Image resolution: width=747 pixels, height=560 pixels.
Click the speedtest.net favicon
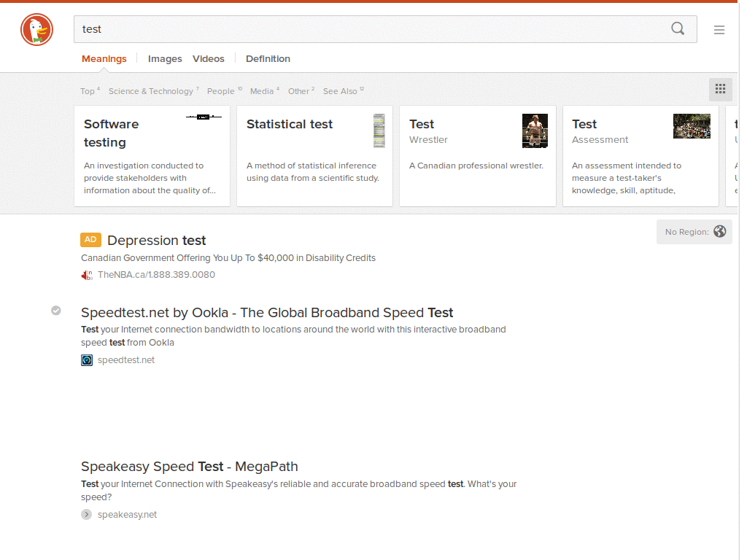[x=87, y=360]
